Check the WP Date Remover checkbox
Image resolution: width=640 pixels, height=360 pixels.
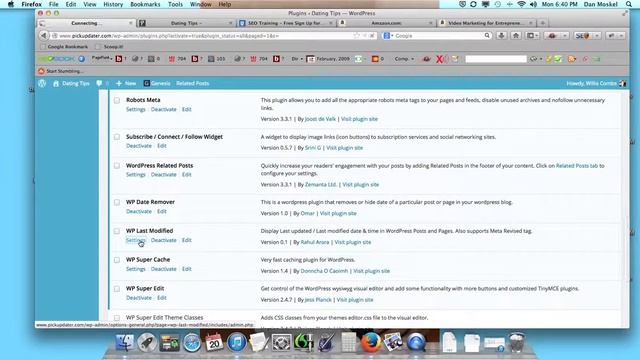pyautogui.click(x=117, y=202)
